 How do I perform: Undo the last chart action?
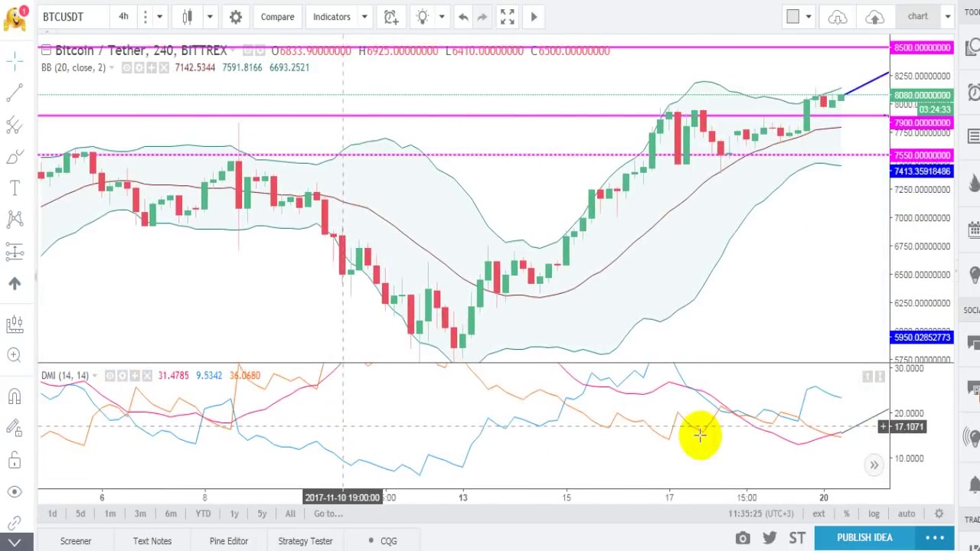(x=463, y=16)
